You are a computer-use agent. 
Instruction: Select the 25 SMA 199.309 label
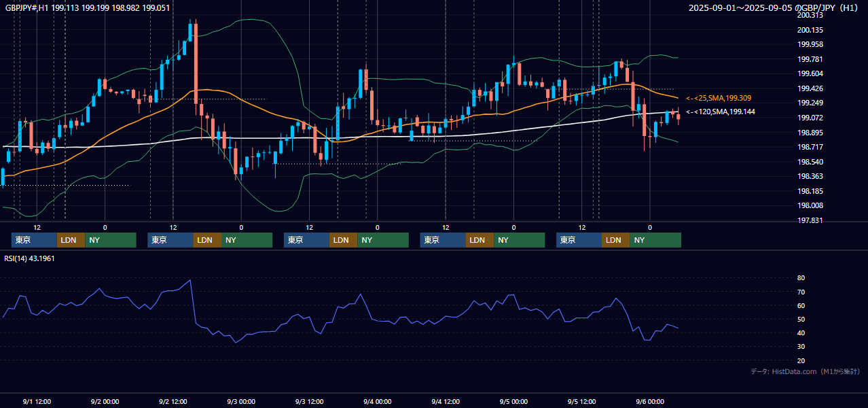click(719, 98)
